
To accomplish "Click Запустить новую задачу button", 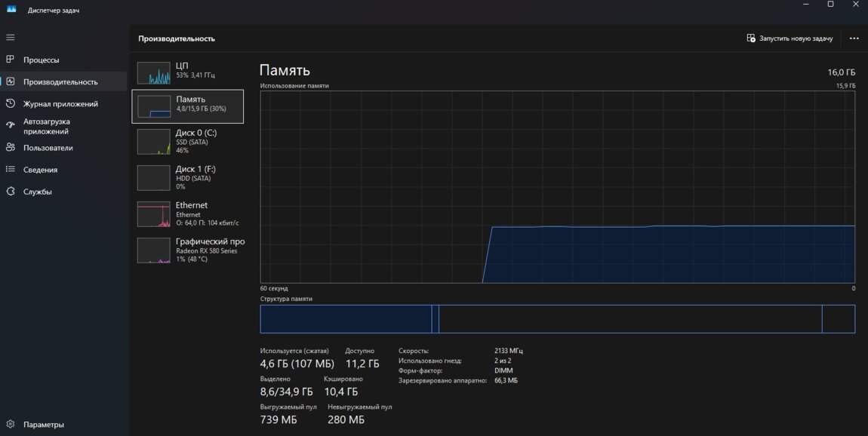I will click(x=790, y=38).
